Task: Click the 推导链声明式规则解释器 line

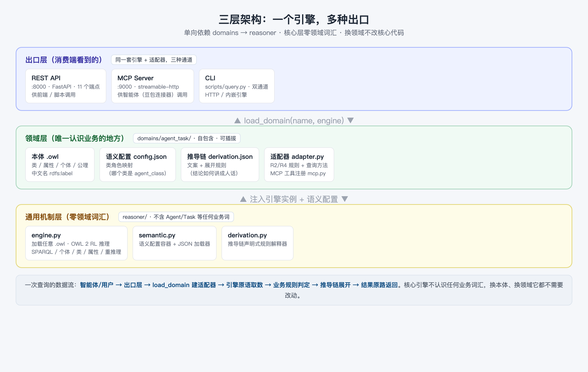Action: [257, 244]
